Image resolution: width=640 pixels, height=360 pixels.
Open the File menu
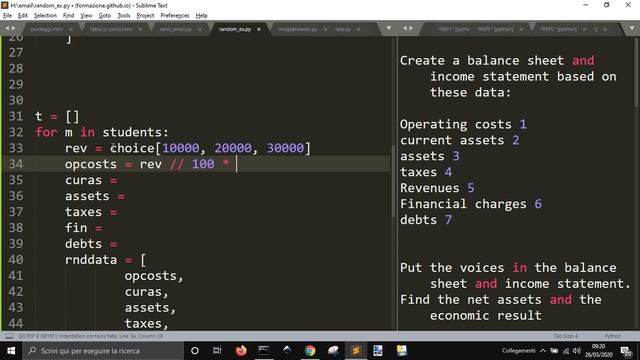point(7,16)
